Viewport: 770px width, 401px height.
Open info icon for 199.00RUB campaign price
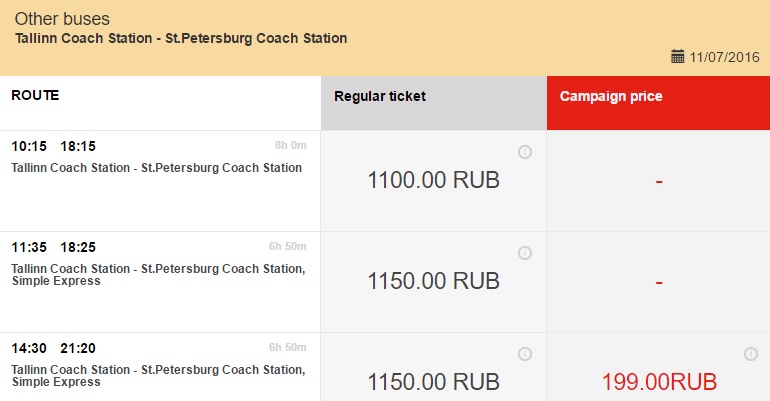coord(751,354)
